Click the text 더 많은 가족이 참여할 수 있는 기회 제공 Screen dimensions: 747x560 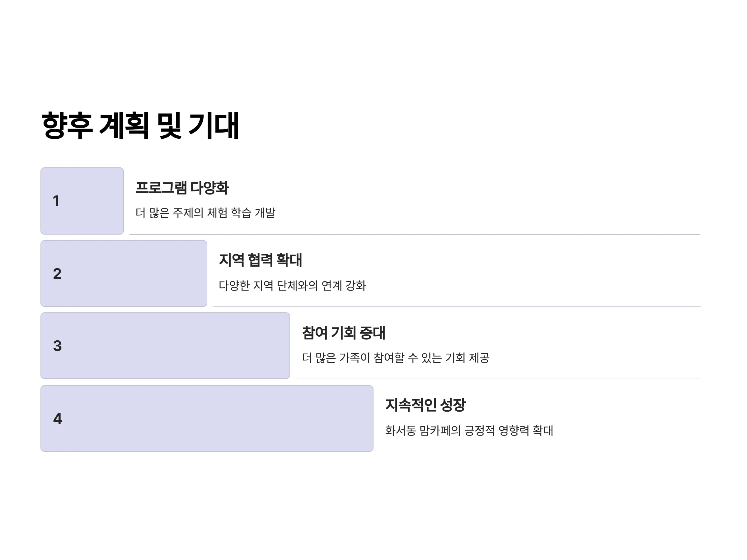(396, 358)
